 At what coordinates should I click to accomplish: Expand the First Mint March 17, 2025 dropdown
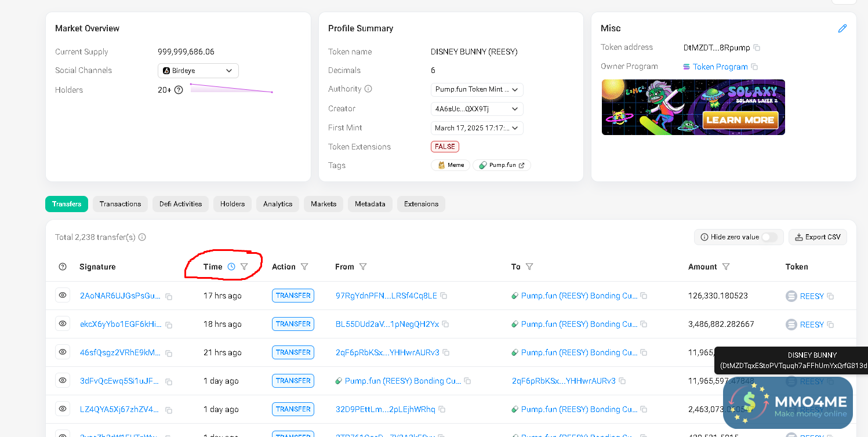[x=477, y=128]
